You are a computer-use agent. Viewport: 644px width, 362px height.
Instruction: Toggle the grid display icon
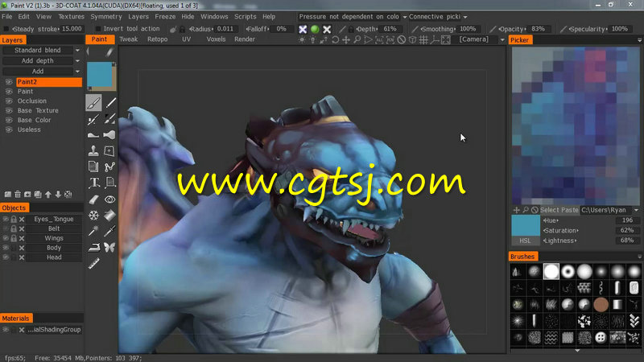pos(423,39)
